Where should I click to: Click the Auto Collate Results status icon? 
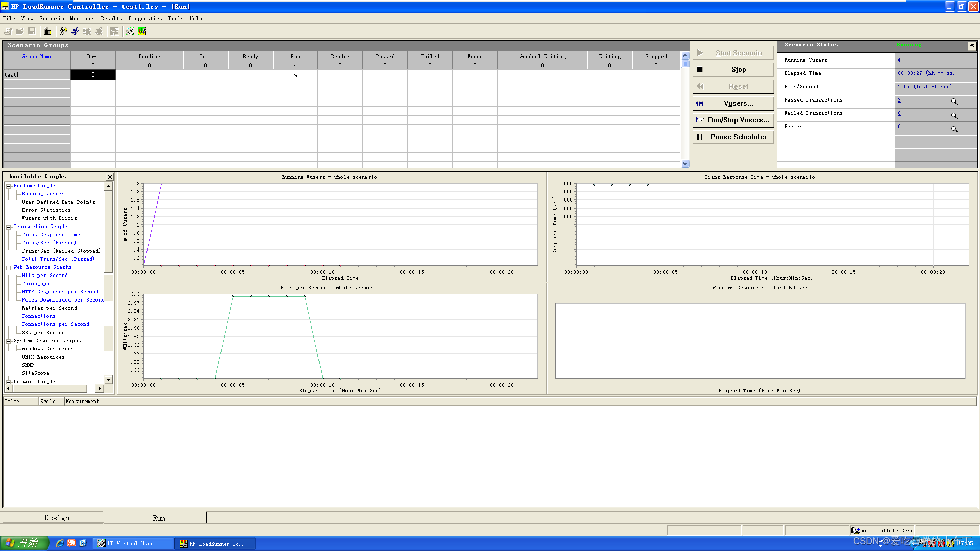pos(855,531)
